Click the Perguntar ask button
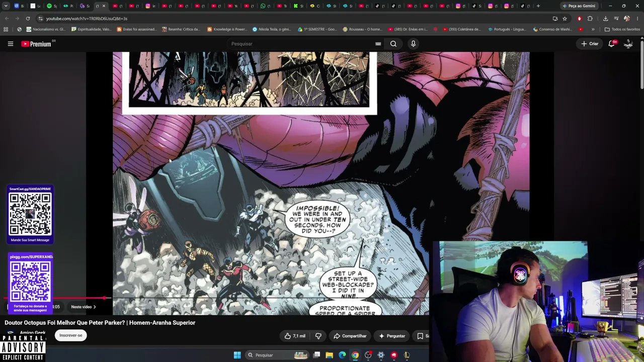Viewport: 644px width, 362px height. pos(392,336)
